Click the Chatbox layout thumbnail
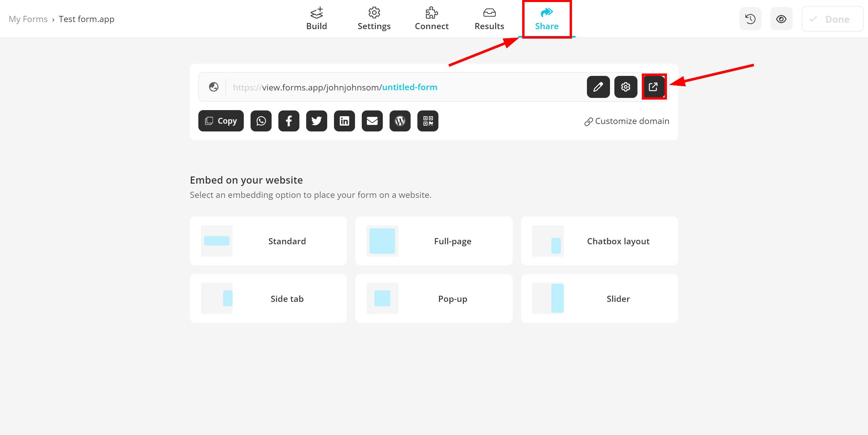The width and height of the screenshot is (868, 435). [548, 241]
